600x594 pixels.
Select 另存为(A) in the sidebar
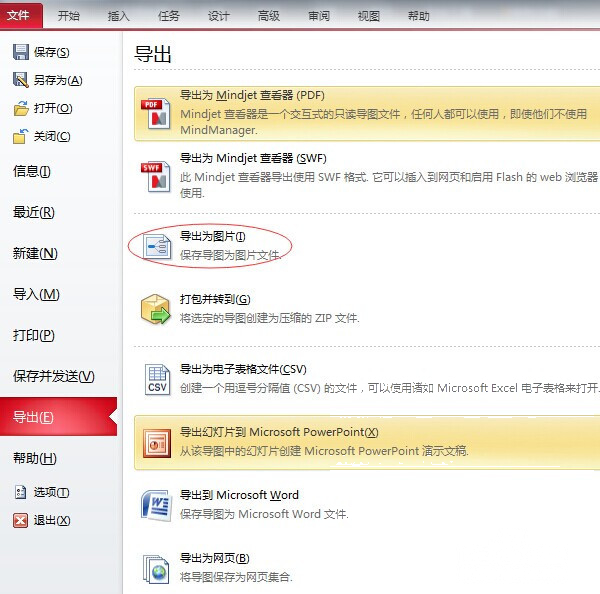(x=58, y=80)
